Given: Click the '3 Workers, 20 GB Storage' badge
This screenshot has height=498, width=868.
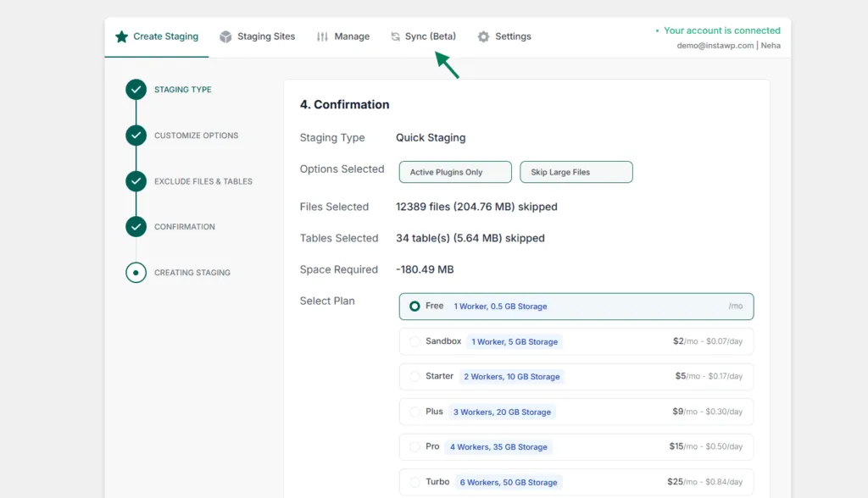Looking at the screenshot, I should click(502, 412).
